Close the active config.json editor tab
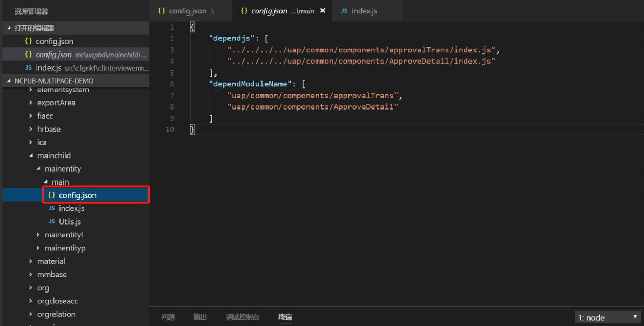 tap(323, 11)
